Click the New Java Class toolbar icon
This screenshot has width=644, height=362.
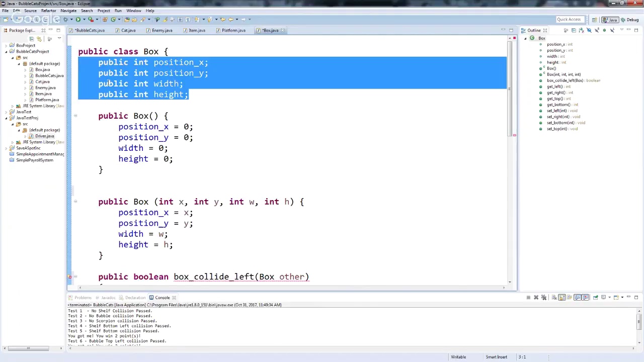coord(113,19)
